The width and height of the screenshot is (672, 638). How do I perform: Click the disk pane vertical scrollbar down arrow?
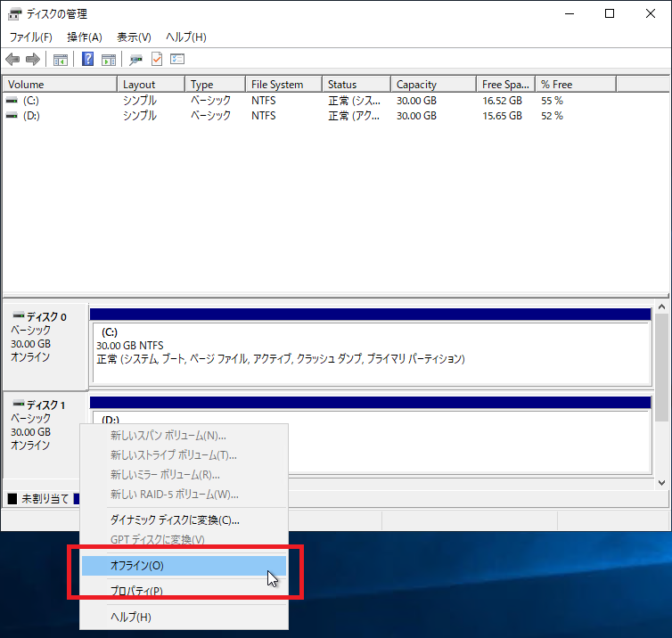662,482
